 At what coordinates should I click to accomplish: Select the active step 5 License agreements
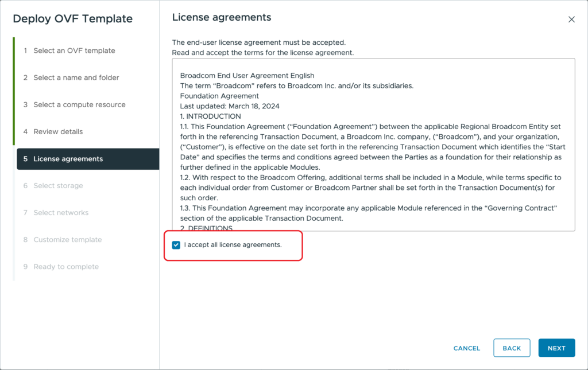(68, 159)
